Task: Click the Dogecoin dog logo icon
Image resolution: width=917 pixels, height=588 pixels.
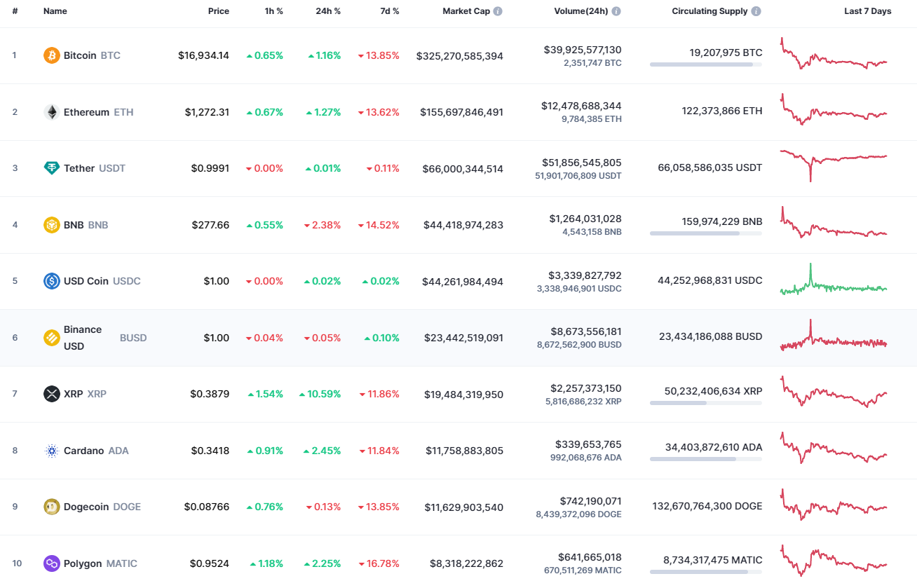Action: pyautogui.click(x=52, y=507)
